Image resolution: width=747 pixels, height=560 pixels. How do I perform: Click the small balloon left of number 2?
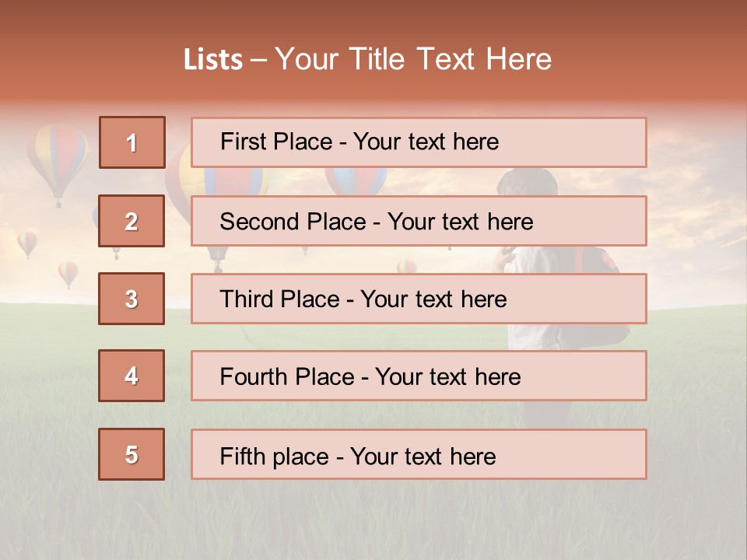tap(27, 243)
